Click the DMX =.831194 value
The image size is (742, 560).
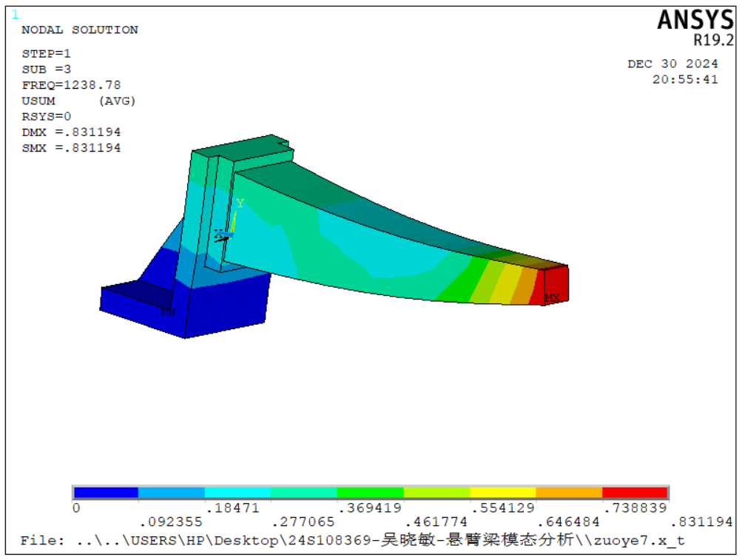71,132
